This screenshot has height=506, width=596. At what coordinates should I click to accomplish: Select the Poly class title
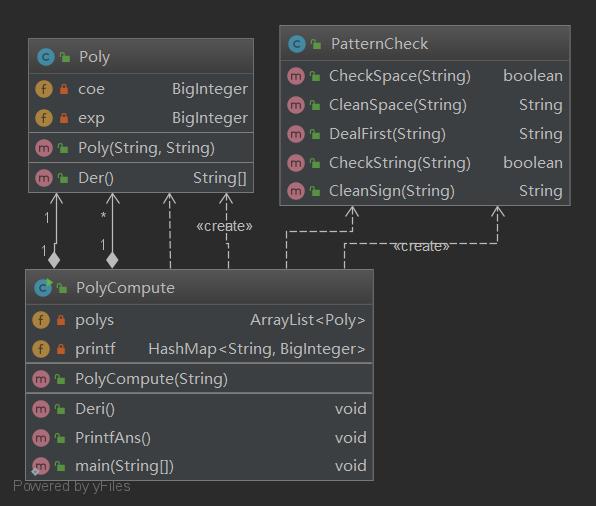click(95, 57)
